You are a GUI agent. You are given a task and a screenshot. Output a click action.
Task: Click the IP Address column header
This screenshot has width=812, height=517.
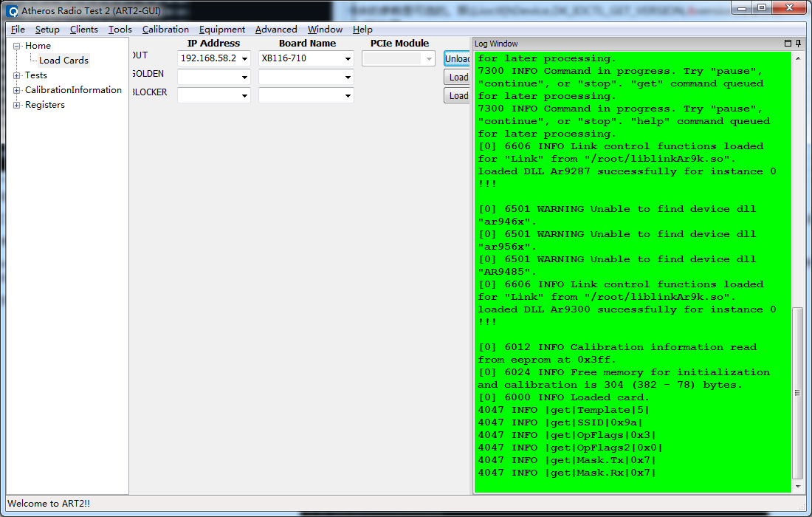(x=213, y=44)
